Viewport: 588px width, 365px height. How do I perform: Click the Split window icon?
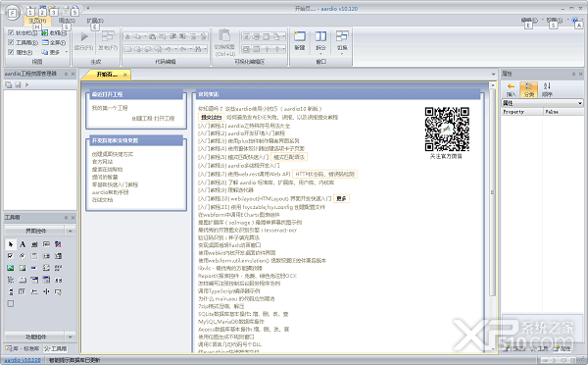click(x=320, y=36)
